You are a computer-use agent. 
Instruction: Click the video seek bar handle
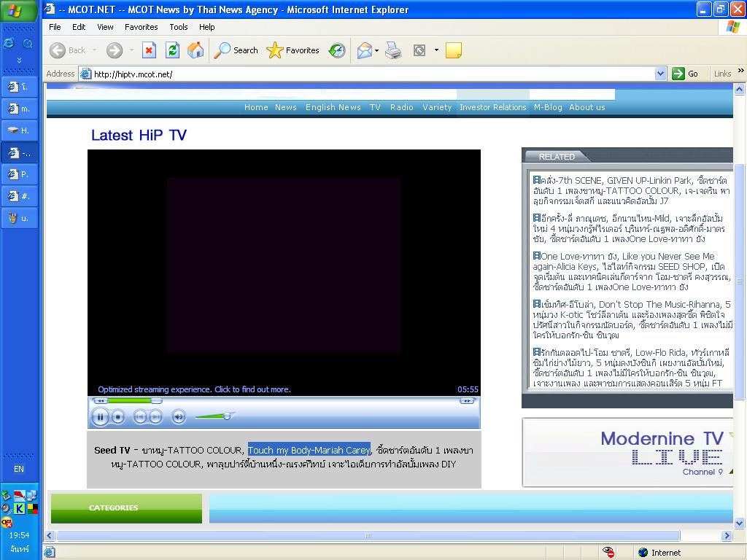(x=156, y=401)
